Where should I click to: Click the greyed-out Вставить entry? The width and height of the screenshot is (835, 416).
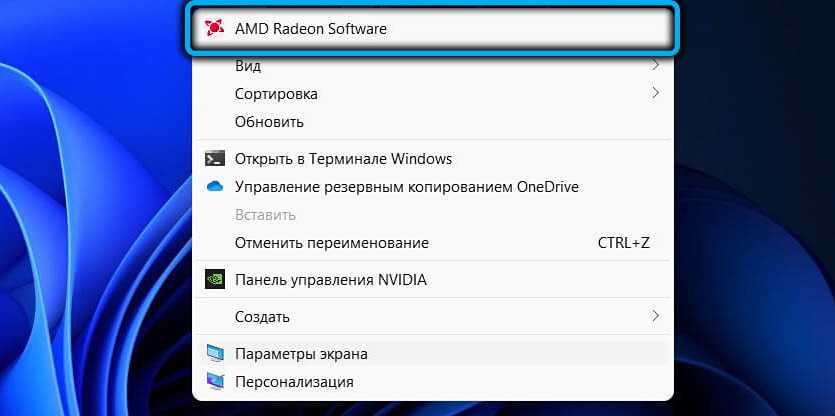265,215
